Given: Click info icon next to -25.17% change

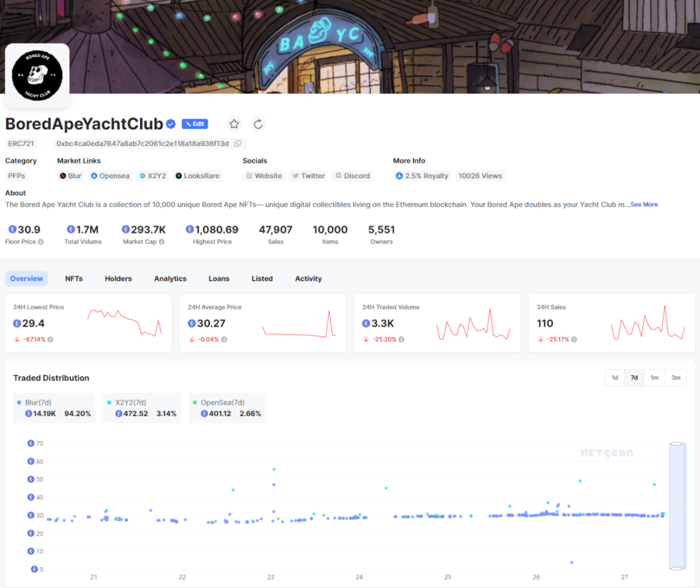Looking at the screenshot, I should [574, 339].
